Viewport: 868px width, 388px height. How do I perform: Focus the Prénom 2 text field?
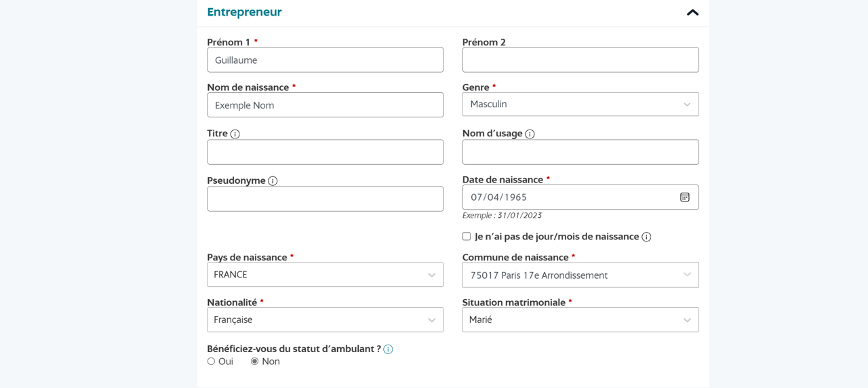580,60
